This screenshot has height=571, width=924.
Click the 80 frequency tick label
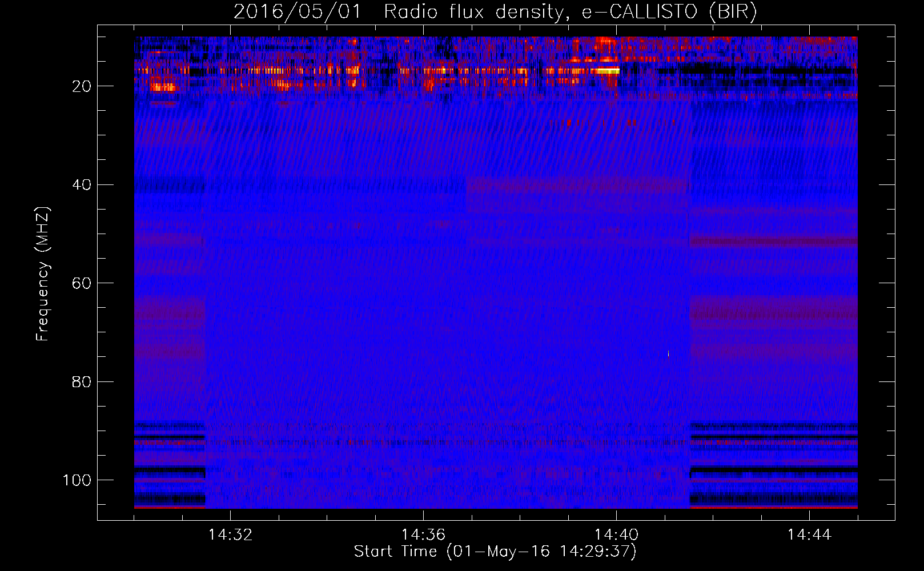click(82, 382)
